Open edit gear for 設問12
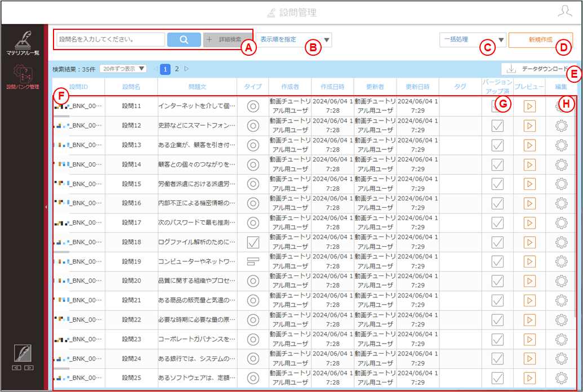 (x=561, y=126)
